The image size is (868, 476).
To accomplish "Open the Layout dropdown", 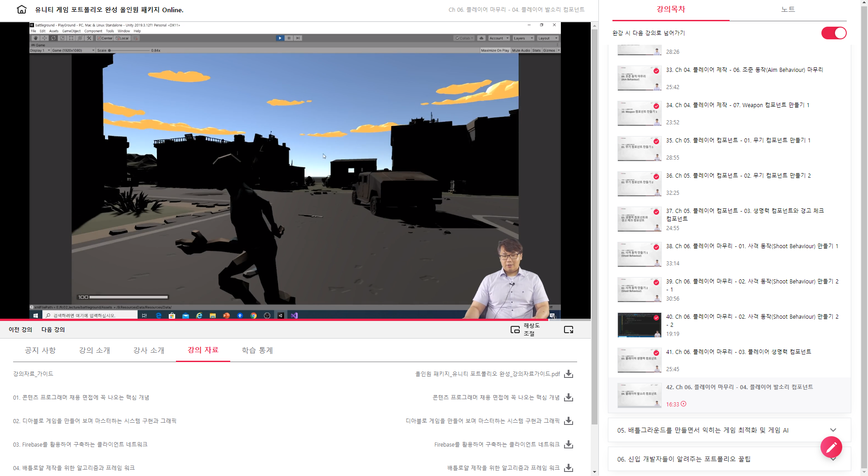I will [548, 38].
